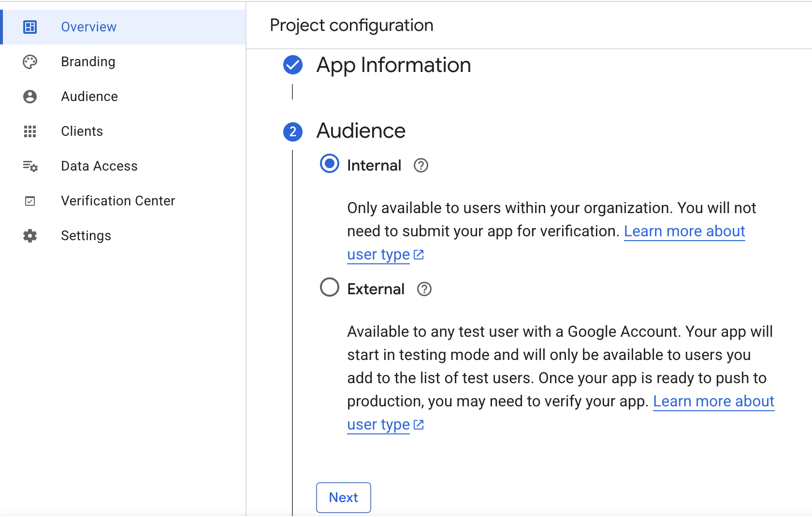Click the Branding palette icon
Image resolution: width=812 pixels, height=517 pixels.
click(30, 62)
